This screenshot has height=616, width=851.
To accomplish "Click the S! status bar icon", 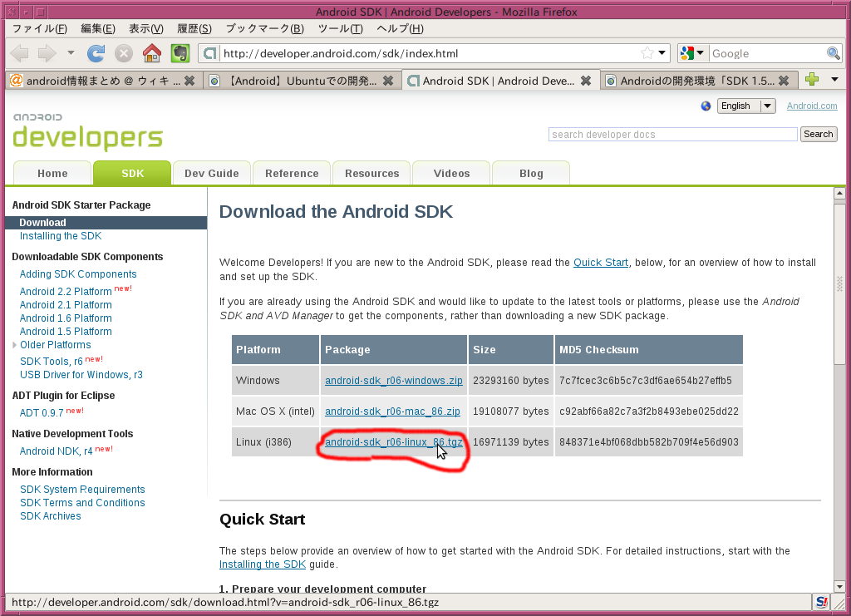I will tap(822, 602).
